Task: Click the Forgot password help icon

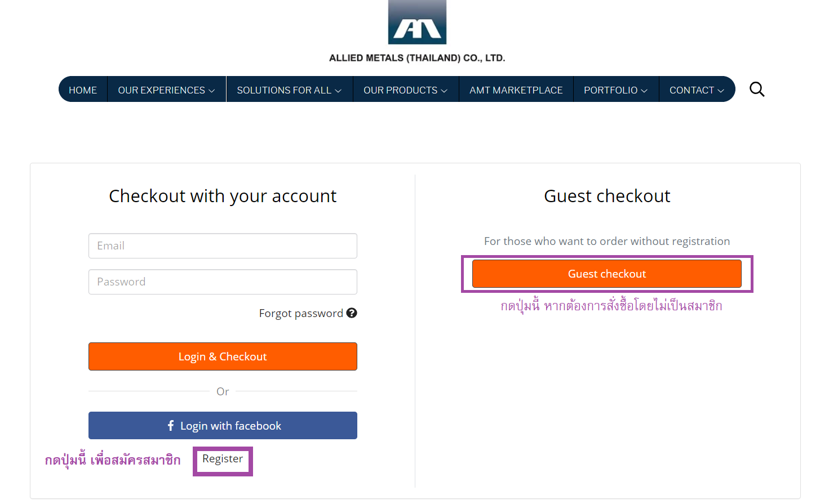Action: pos(352,313)
